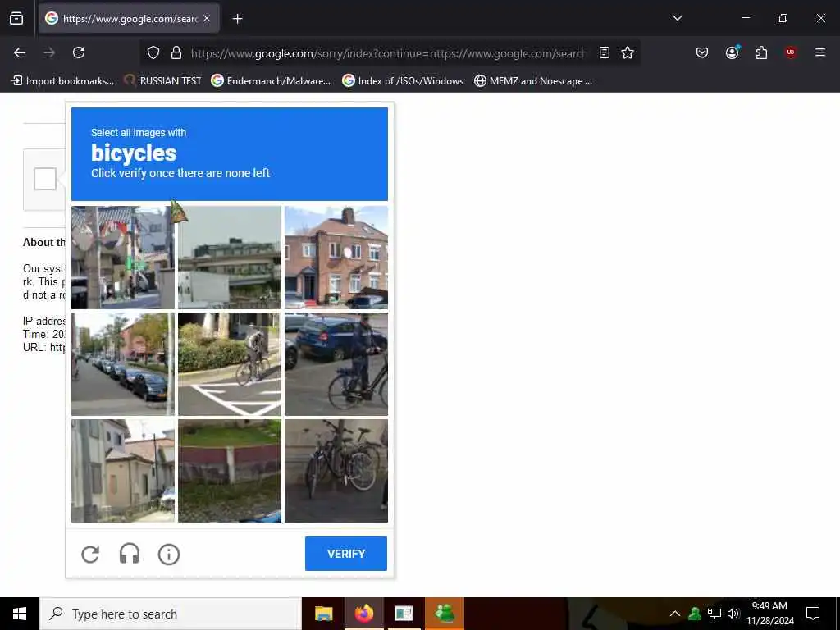840x630 pixels.
Task: Open the Firefox account icon
Action: click(732, 52)
